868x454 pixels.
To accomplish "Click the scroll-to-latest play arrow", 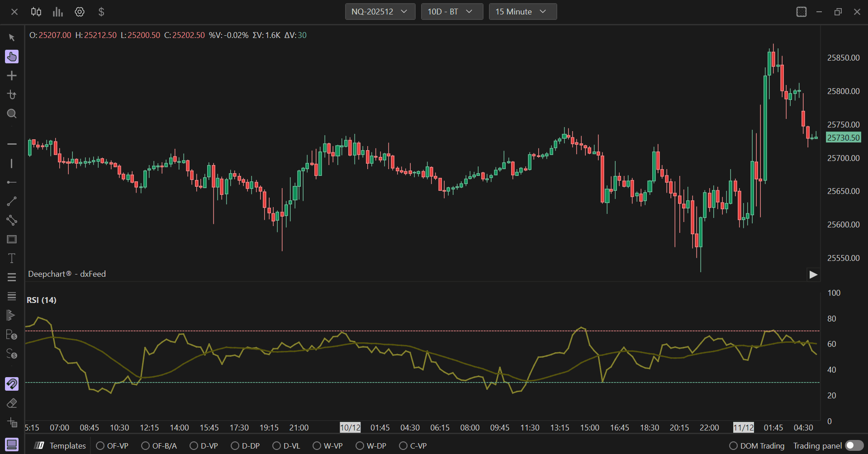I will pos(813,274).
